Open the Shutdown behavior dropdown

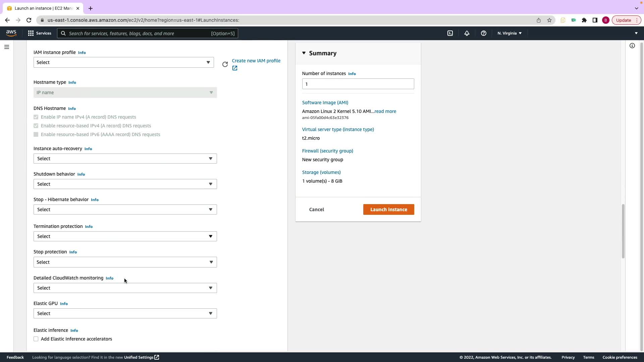pos(125,184)
